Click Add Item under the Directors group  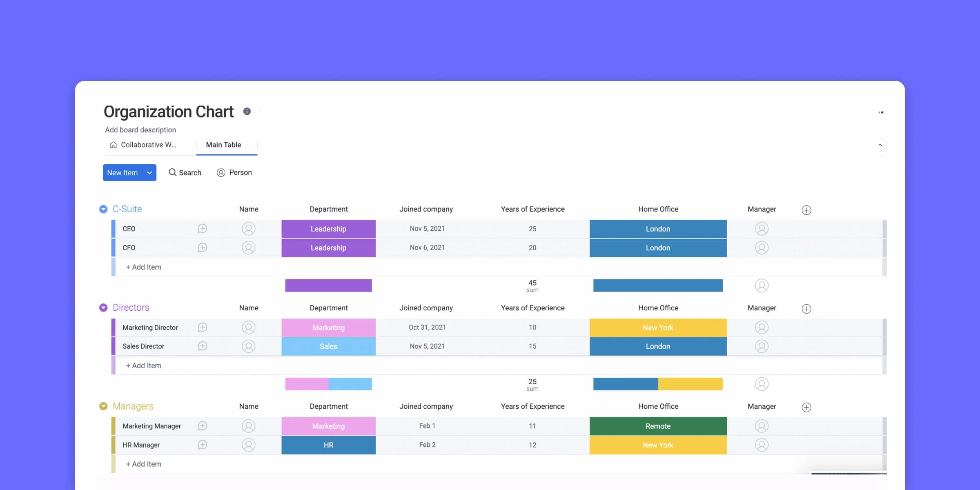click(x=143, y=365)
